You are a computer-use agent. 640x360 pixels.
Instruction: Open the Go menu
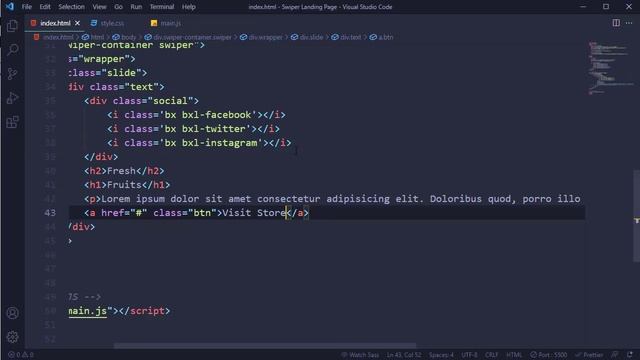point(118,7)
